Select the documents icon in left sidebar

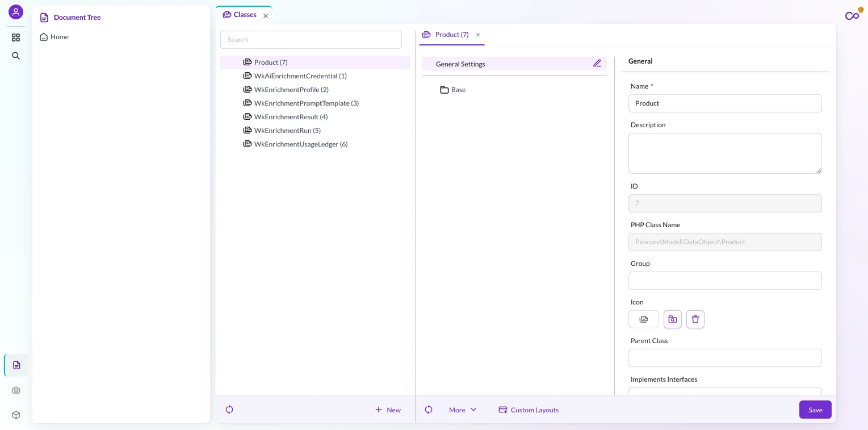16,365
